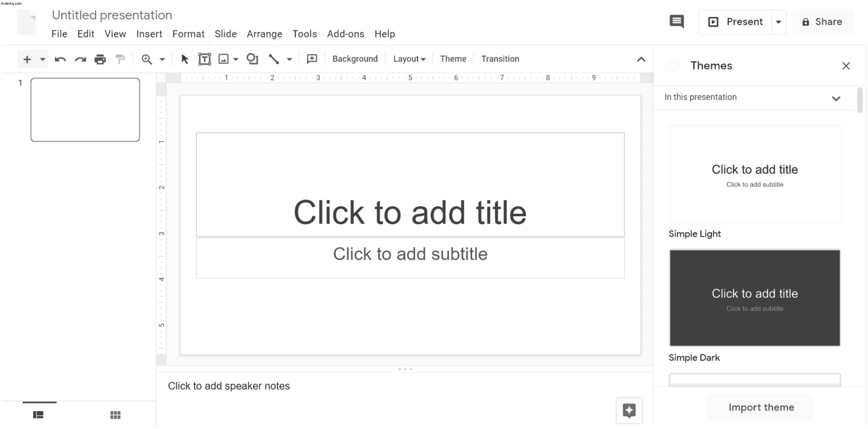The image size is (868, 429).
Task: Open the File menu
Action: 59,34
